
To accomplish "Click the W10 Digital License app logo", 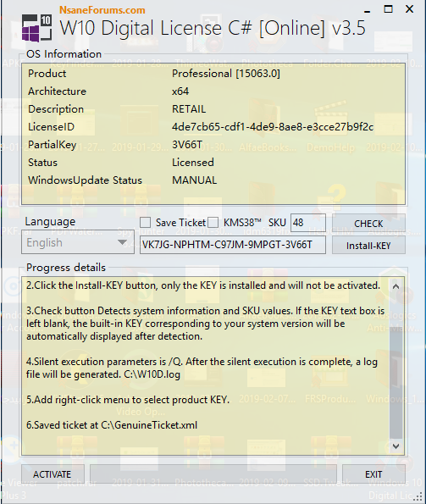I will point(36,28).
